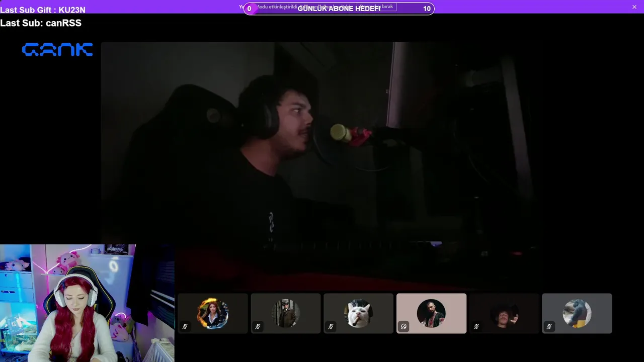This screenshot has width=644, height=362.
Task: Click the deafened headphone icon on the highlighted tile
Action: coord(404,326)
